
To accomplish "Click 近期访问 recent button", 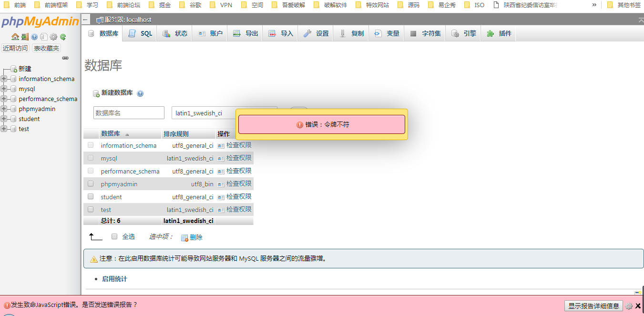I will 15,48.
